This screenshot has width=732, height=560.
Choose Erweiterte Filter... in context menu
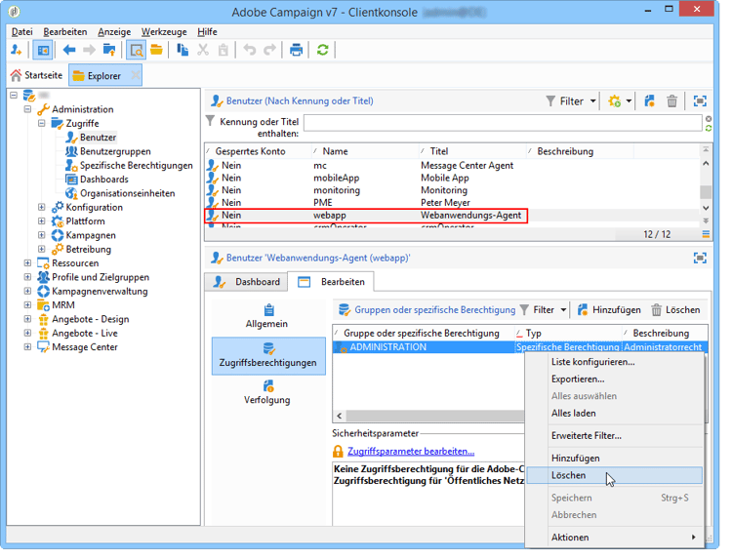coord(614,435)
